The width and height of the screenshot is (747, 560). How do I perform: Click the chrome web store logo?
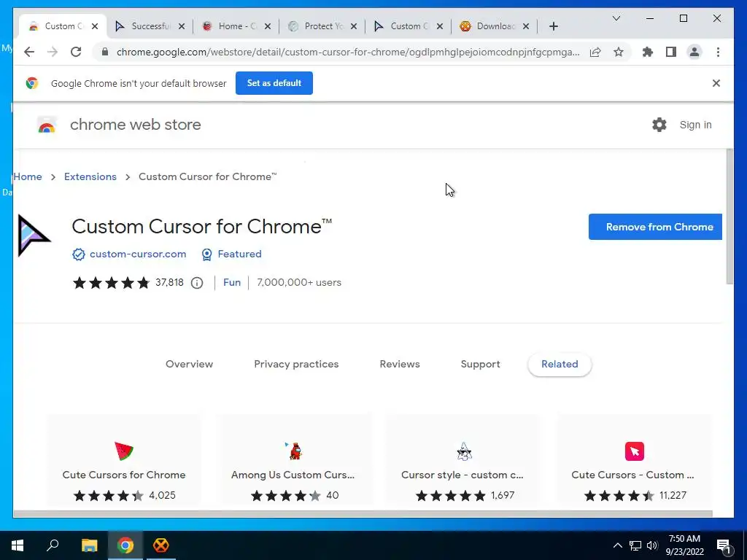click(x=47, y=125)
